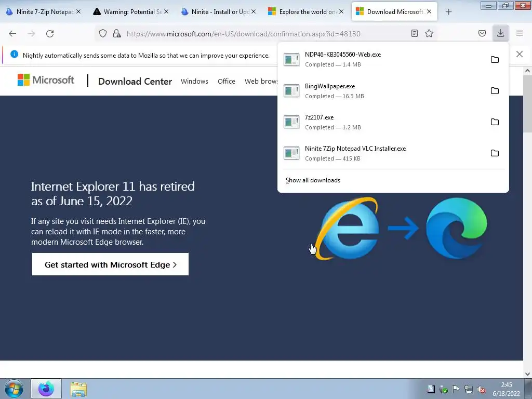Open the Windows menu in Download Center

194,82
